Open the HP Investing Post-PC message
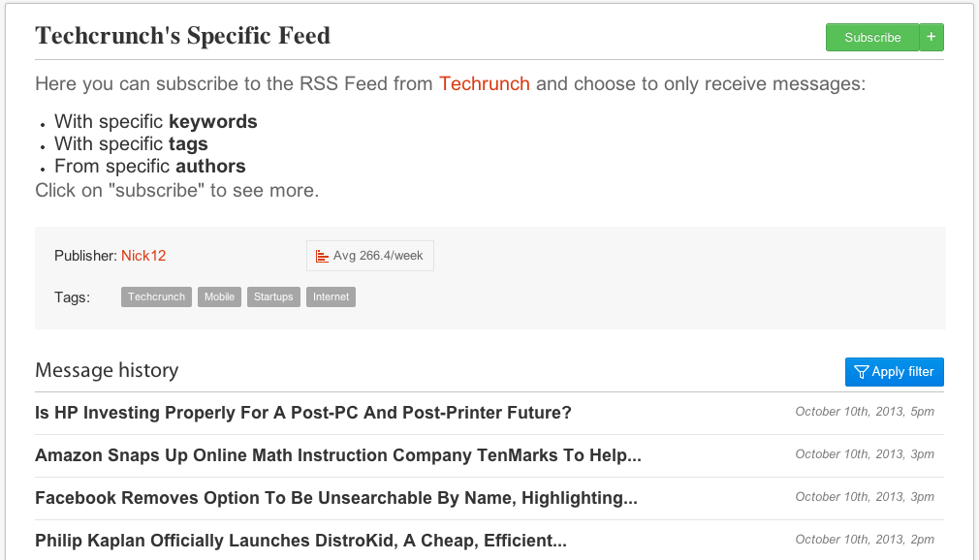Image resolution: width=979 pixels, height=560 pixels. (x=303, y=413)
